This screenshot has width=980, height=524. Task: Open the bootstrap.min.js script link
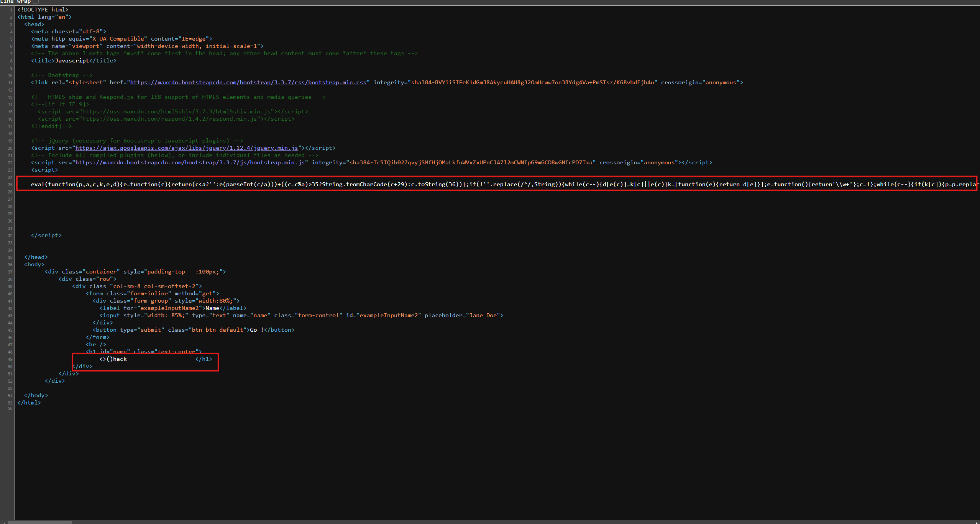[x=190, y=162]
